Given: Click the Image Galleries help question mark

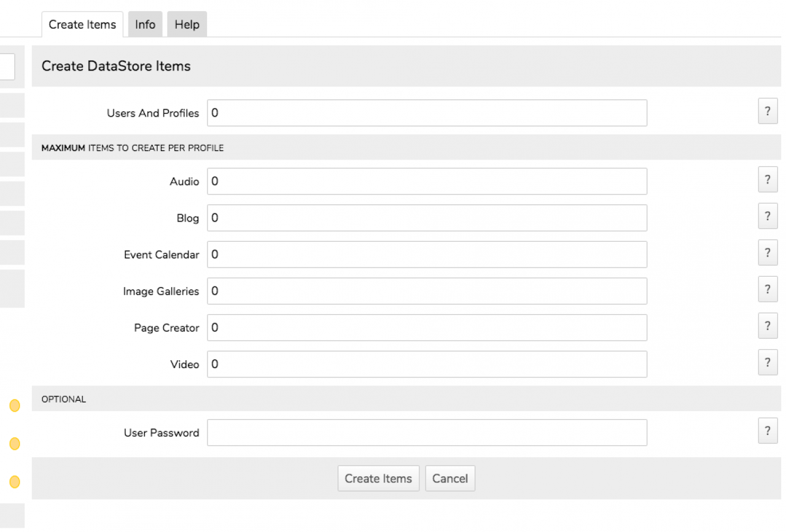Looking at the screenshot, I should [x=768, y=290].
